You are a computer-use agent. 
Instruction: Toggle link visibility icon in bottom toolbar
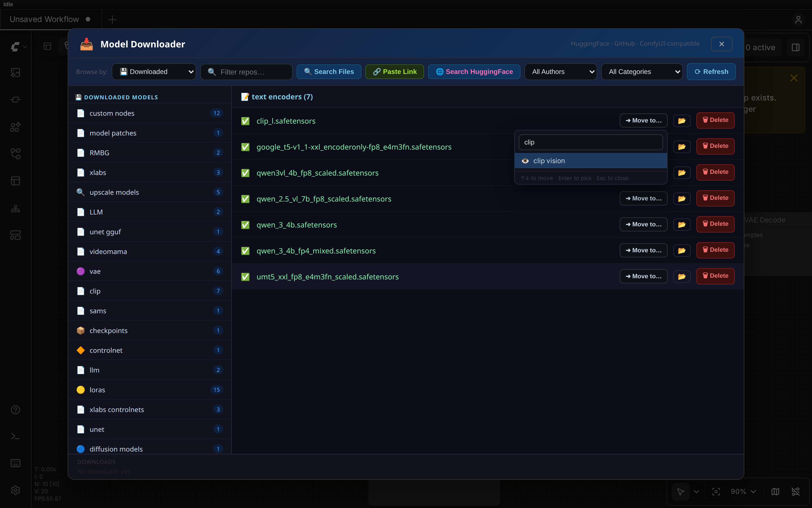tap(796, 492)
